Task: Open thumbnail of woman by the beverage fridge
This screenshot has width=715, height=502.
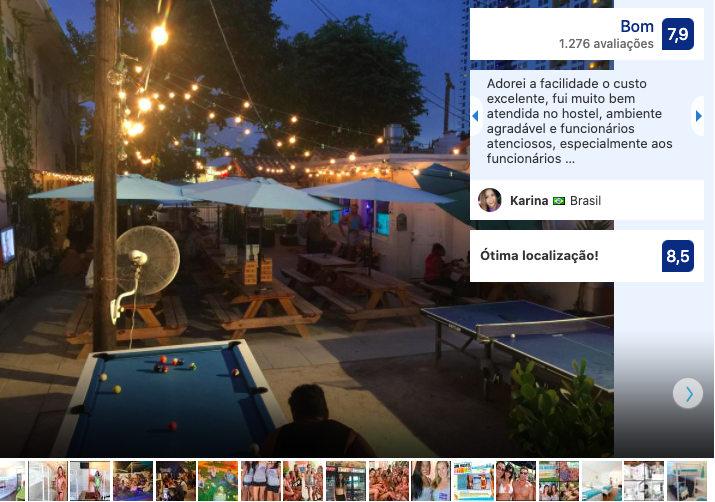Action: pos(346,481)
